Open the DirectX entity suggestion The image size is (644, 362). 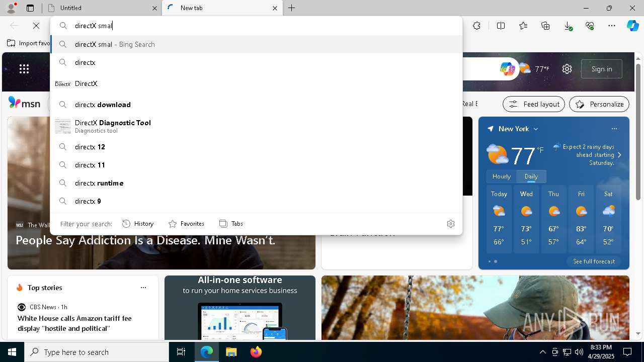[x=256, y=83]
